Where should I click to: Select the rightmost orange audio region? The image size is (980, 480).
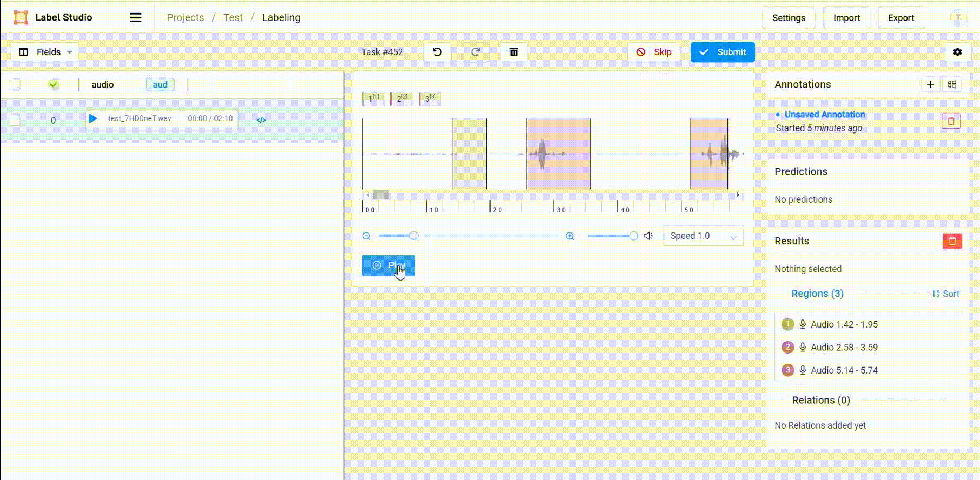pyautogui.click(x=708, y=154)
